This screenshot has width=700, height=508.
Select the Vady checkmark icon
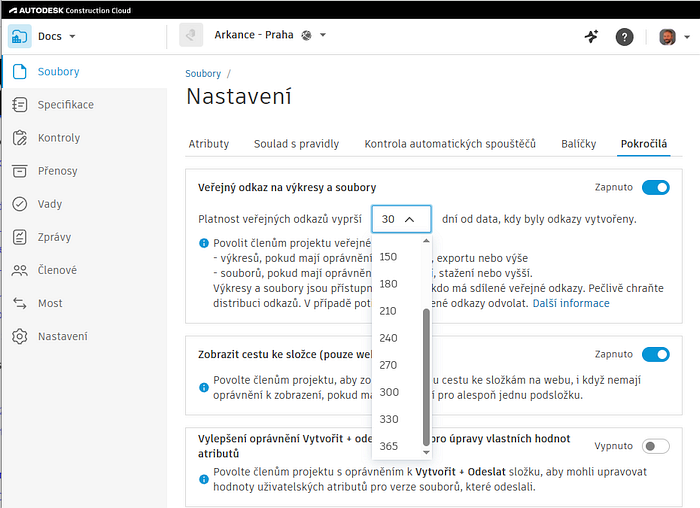coord(19,204)
